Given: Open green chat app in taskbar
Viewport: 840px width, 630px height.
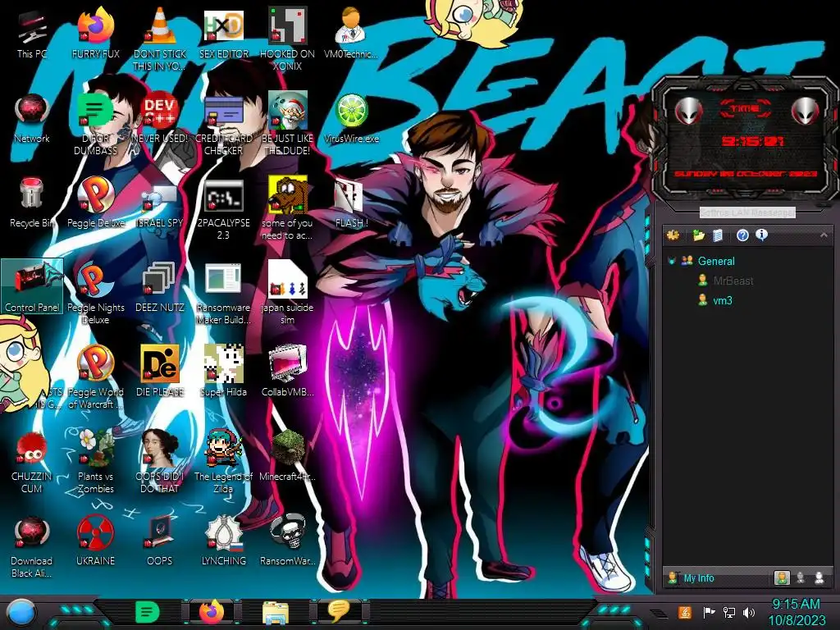Looking at the screenshot, I should coord(148,612).
